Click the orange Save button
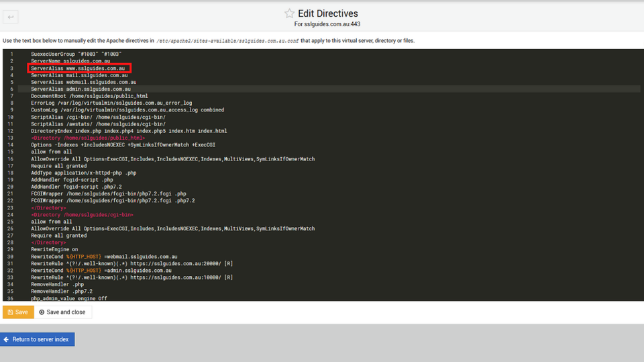 tap(18, 312)
